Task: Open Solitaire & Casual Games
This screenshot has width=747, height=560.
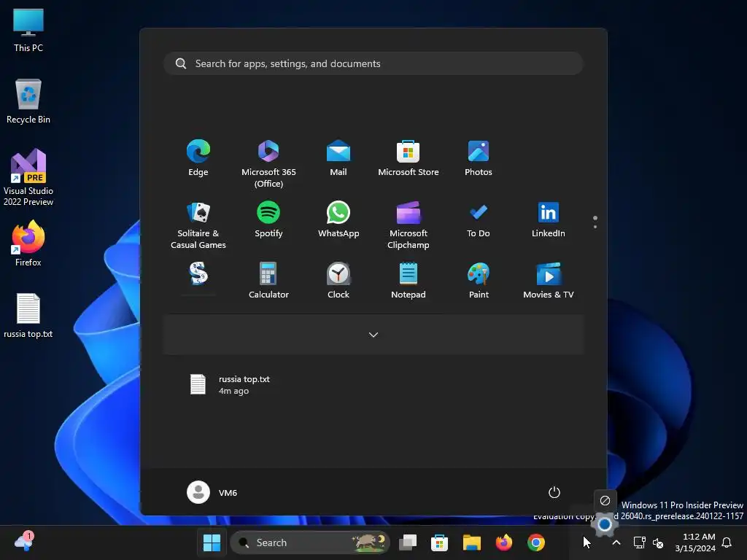Action: tap(198, 225)
